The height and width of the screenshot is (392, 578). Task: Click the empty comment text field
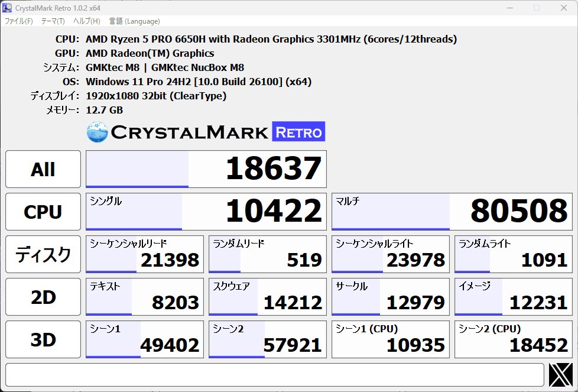(274, 375)
